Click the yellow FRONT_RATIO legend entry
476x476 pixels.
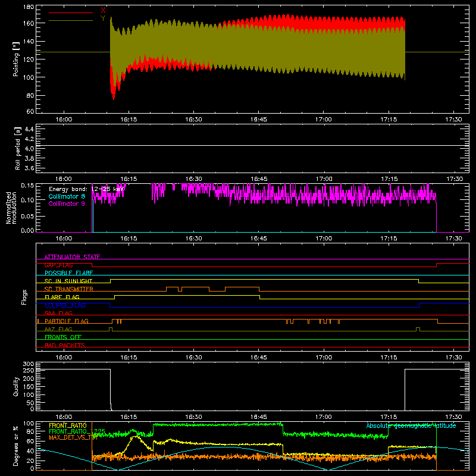pyautogui.click(x=68, y=425)
